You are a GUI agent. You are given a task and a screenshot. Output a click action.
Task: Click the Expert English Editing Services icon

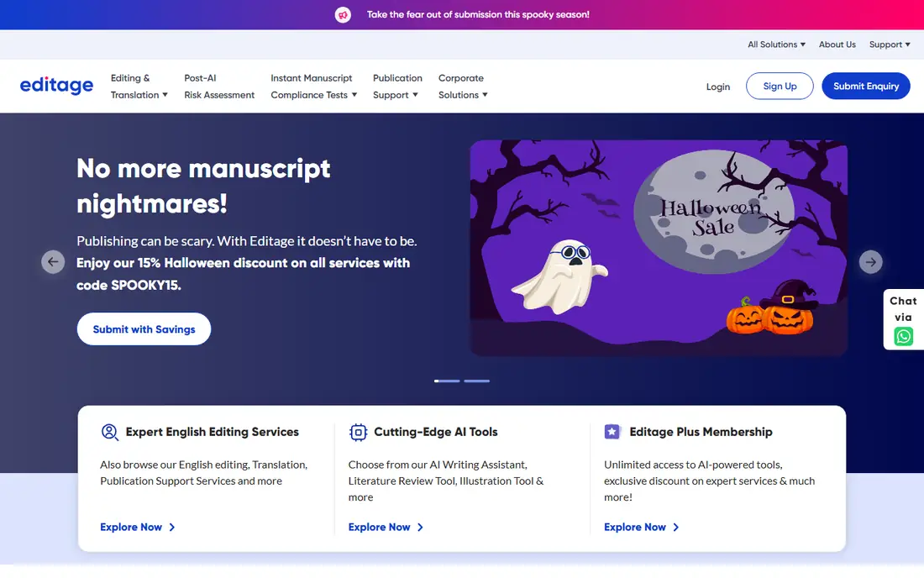(109, 432)
